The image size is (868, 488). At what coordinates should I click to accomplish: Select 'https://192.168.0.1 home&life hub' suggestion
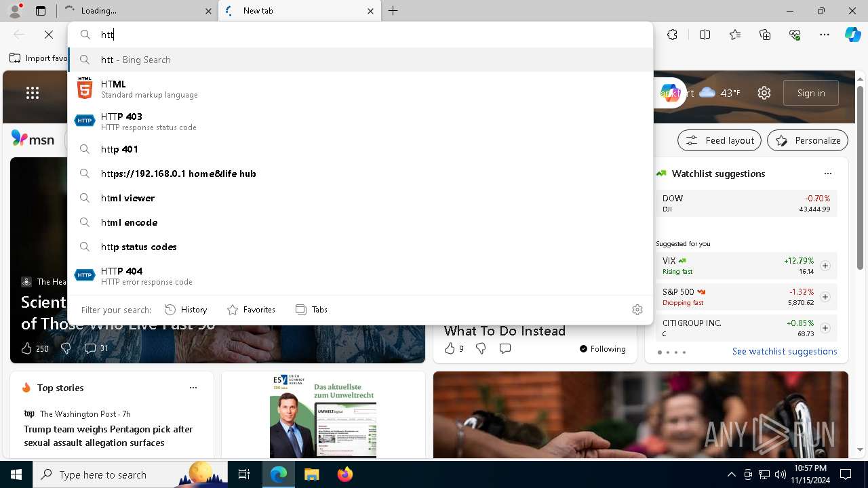(x=360, y=174)
